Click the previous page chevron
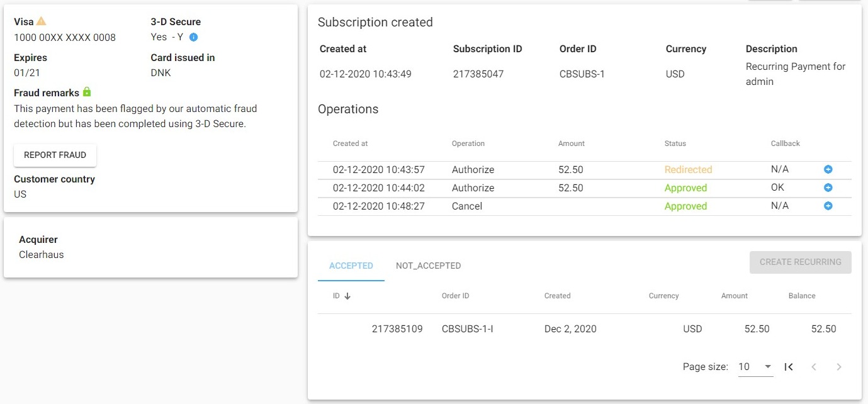 click(x=813, y=367)
